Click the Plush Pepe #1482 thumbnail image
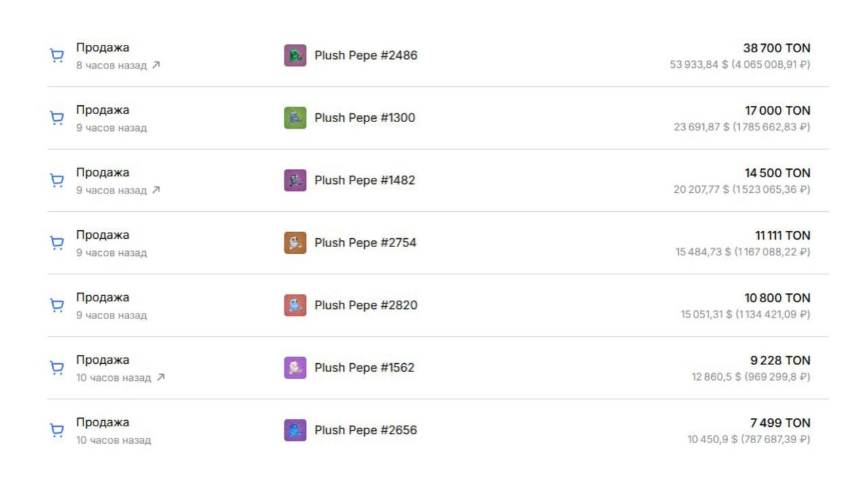Image resolution: width=868 pixels, height=488 pixels. tap(295, 181)
